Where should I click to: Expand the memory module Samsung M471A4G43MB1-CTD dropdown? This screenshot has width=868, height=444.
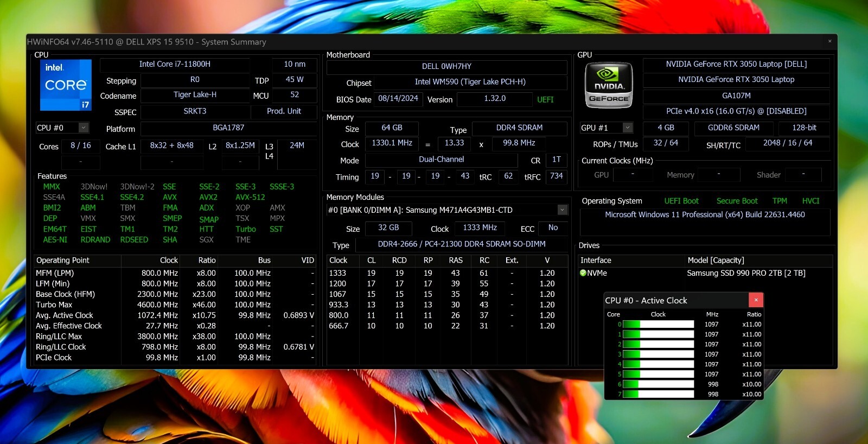coord(563,210)
